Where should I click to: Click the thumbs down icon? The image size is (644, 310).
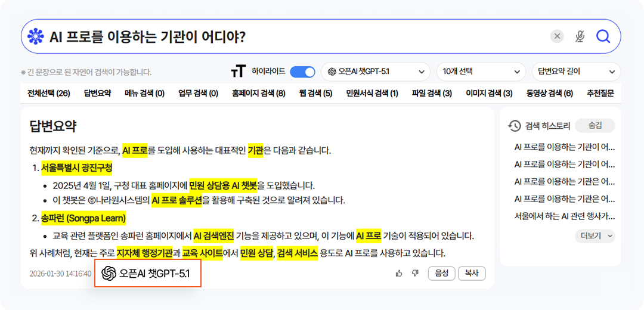click(x=415, y=274)
